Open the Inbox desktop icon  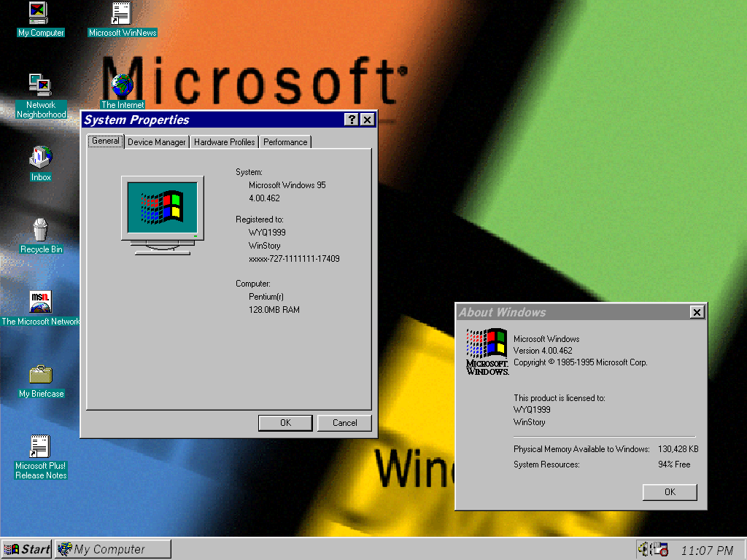[41, 157]
